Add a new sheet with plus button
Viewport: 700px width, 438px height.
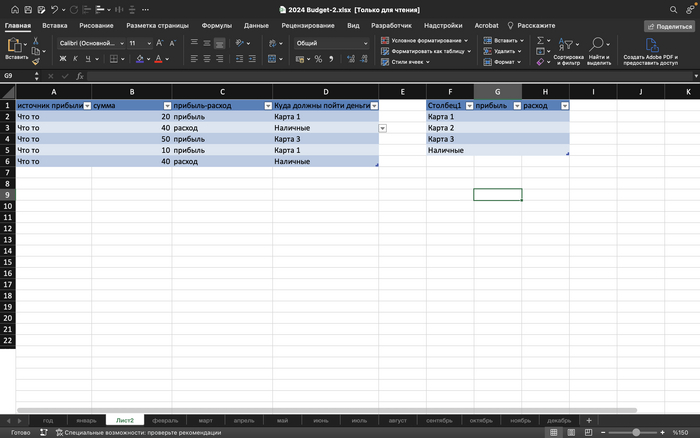tap(589, 420)
